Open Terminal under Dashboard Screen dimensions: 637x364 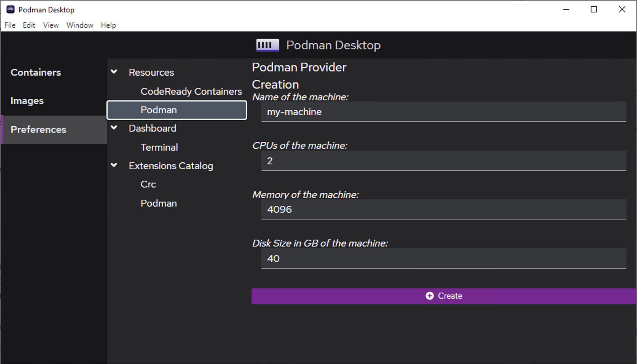click(159, 147)
